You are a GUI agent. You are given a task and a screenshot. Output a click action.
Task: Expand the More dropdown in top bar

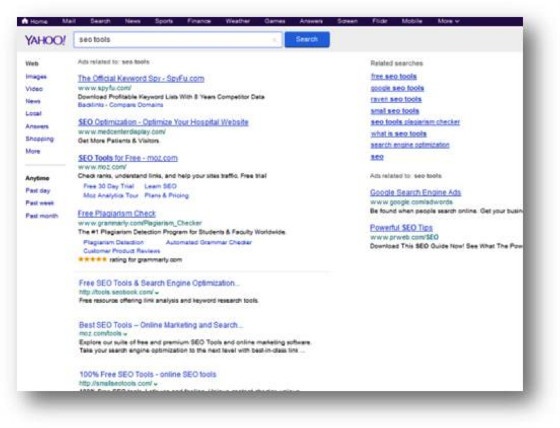[x=448, y=21]
